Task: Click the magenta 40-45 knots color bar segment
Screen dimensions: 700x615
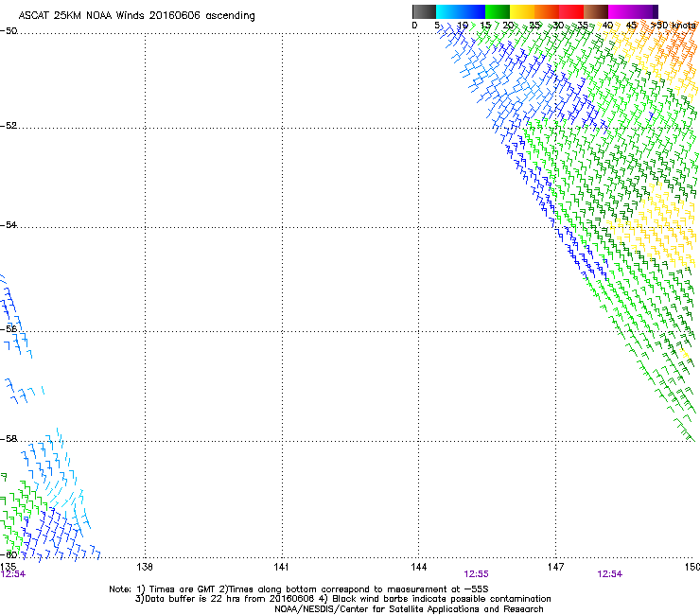Action: click(x=621, y=11)
